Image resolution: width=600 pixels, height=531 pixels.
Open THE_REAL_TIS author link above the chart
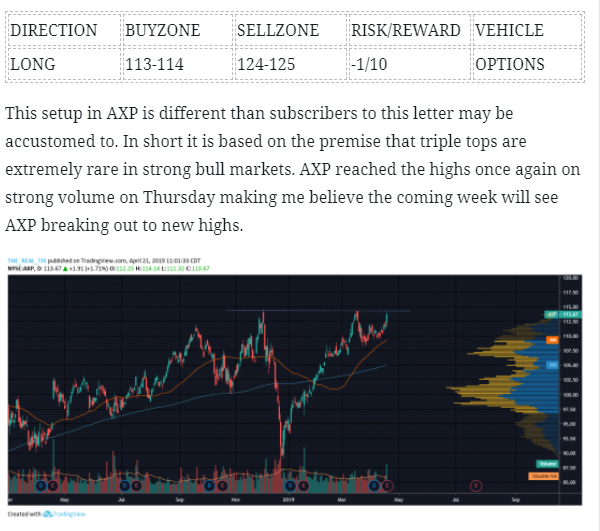(27, 261)
